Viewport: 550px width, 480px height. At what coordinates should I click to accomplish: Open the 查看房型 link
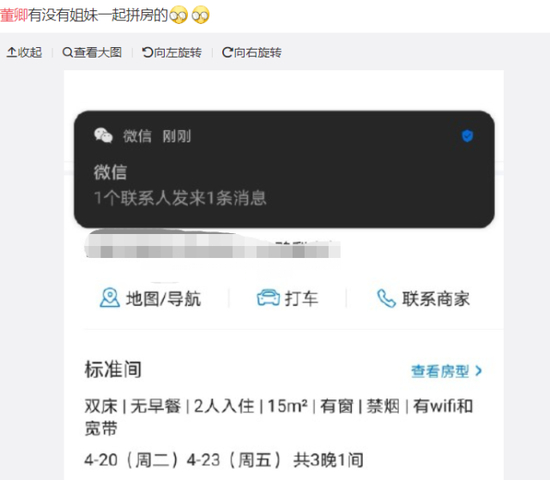(x=440, y=371)
